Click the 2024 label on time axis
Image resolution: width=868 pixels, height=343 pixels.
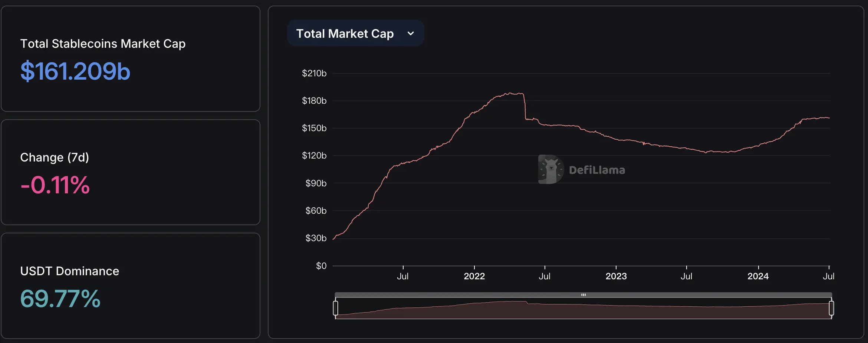tap(758, 276)
